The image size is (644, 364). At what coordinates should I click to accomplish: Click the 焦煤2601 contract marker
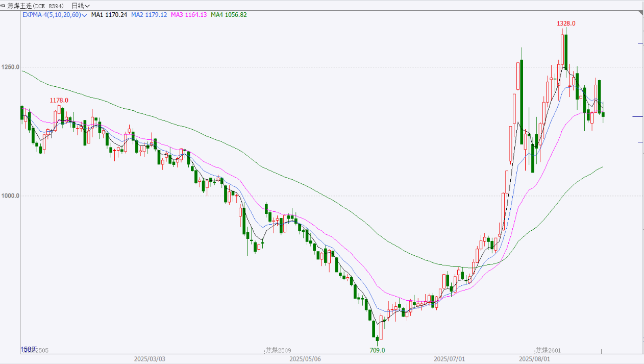(x=548, y=350)
